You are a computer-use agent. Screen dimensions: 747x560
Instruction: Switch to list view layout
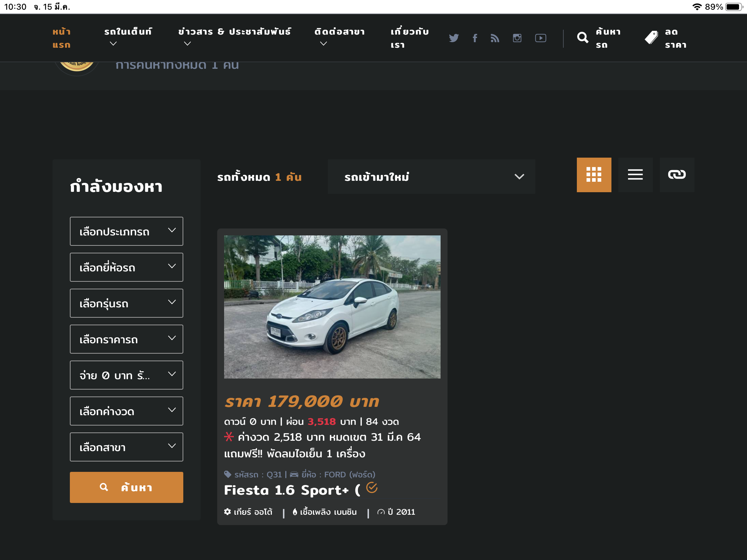tap(635, 175)
